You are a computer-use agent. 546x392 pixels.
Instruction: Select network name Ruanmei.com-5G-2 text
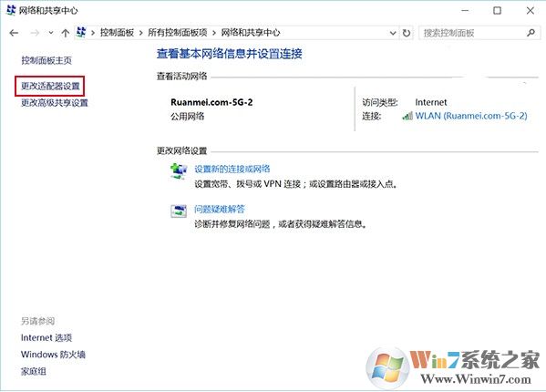coord(211,102)
